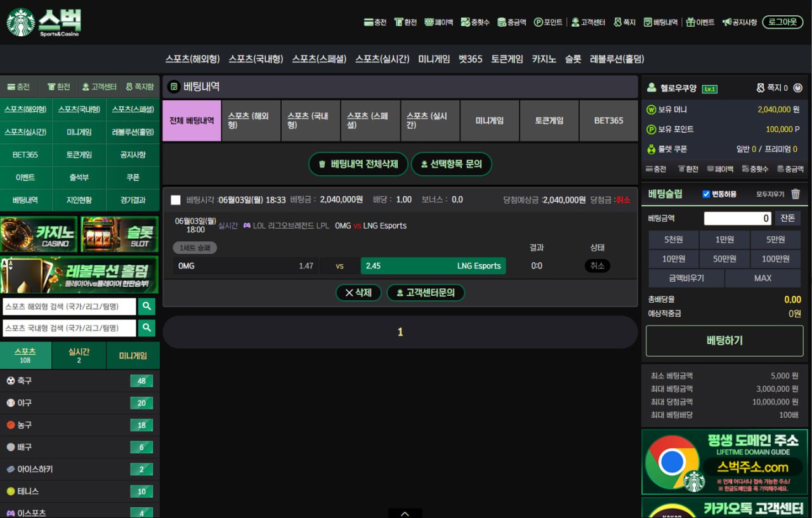Viewport: 812px width, 518px height.
Task: Click the 스벅 Starbucks-style logo
Action: [44, 22]
